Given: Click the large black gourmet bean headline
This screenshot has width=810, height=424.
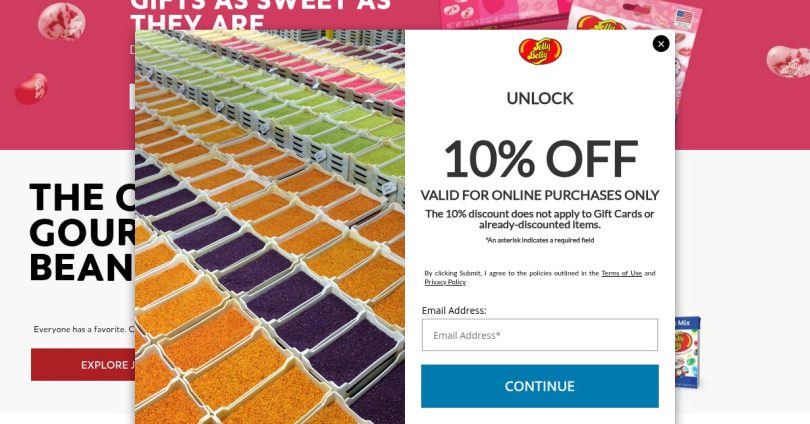Looking at the screenshot, I should (x=83, y=232).
